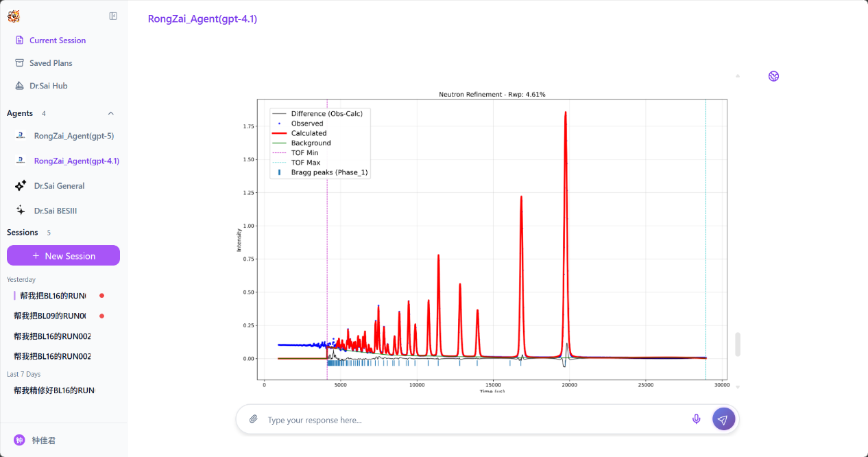This screenshot has width=868, height=457.
Task: Click the Dr.Sai General agent icon
Action: click(21, 186)
